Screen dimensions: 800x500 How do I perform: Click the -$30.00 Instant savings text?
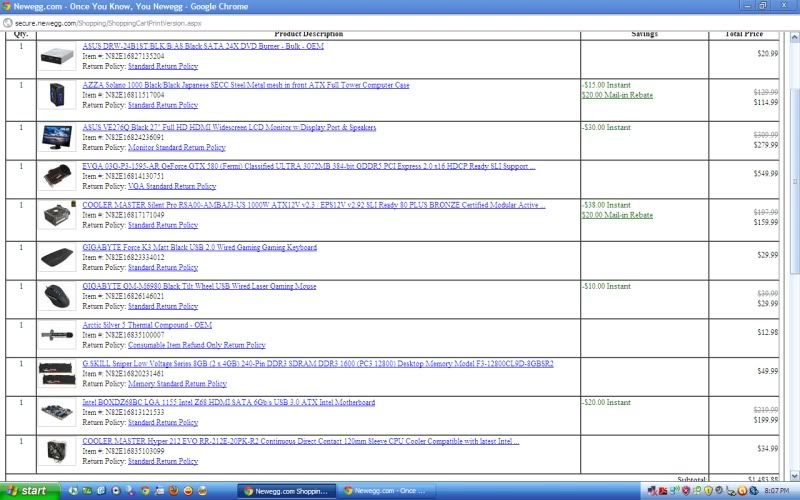tap(606, 127)
